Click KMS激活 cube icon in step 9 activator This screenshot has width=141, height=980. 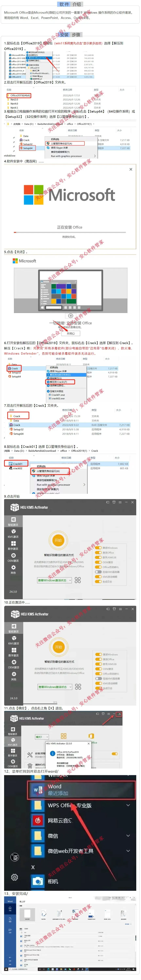13,531
